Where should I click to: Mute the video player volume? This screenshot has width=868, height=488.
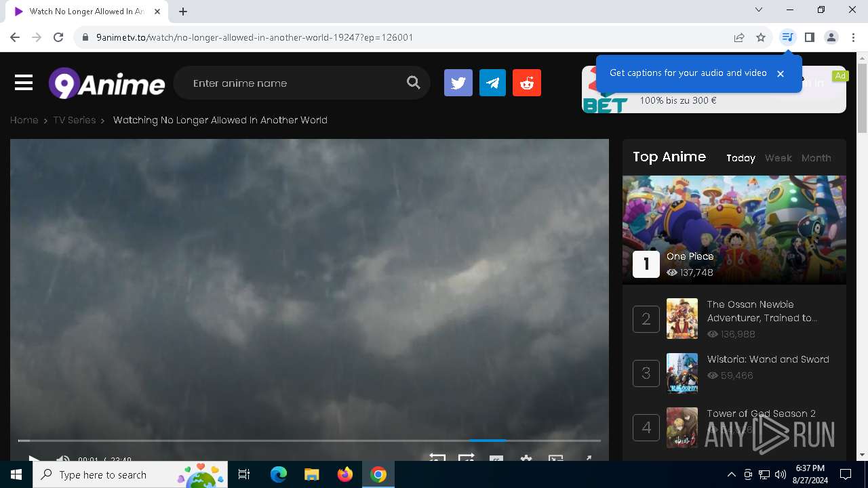click(x=63, y=460)
